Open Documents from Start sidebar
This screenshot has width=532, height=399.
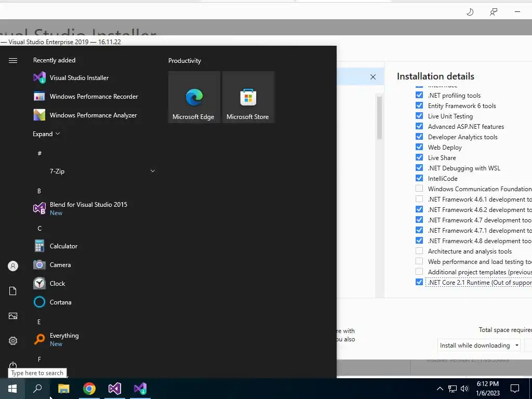(x=13, y=291)
